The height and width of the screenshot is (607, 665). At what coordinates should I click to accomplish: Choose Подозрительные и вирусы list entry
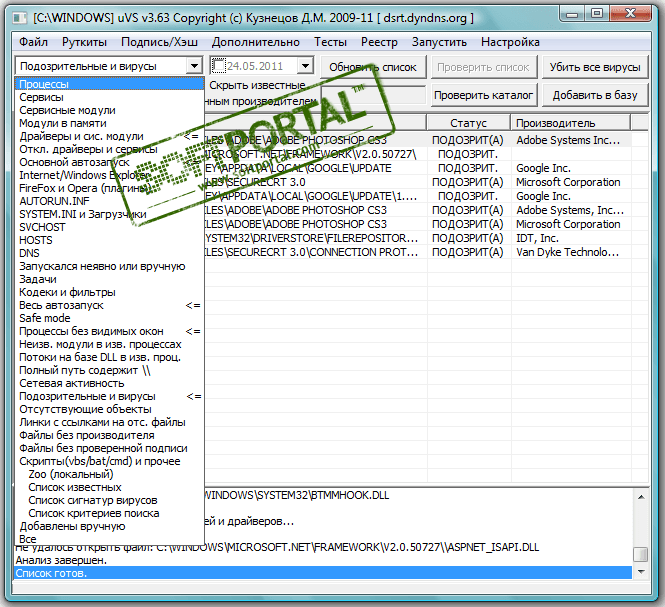click(109, 396)
